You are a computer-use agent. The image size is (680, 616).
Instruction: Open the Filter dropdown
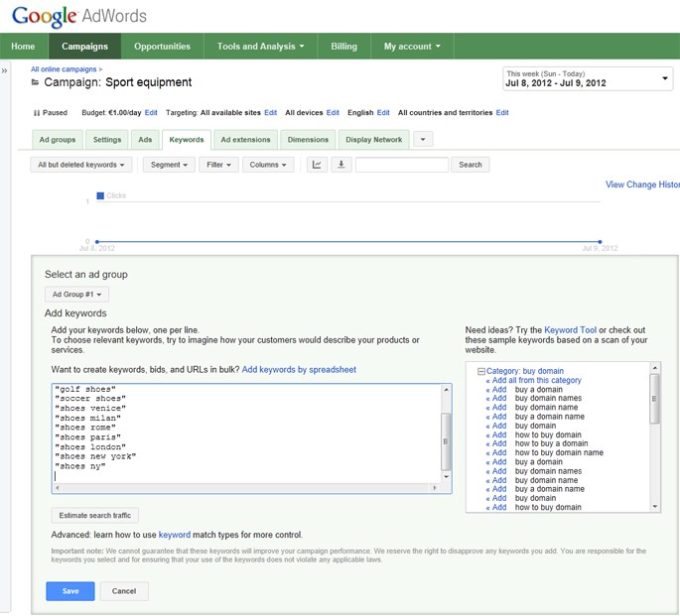(218, 165)
